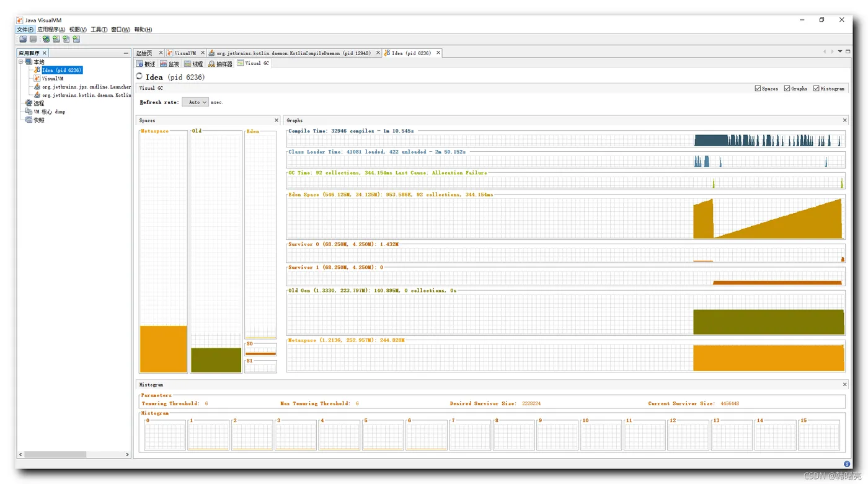Close the Spaces panel
Viewport: 868px width, 484px height.
tap(277, 120)
